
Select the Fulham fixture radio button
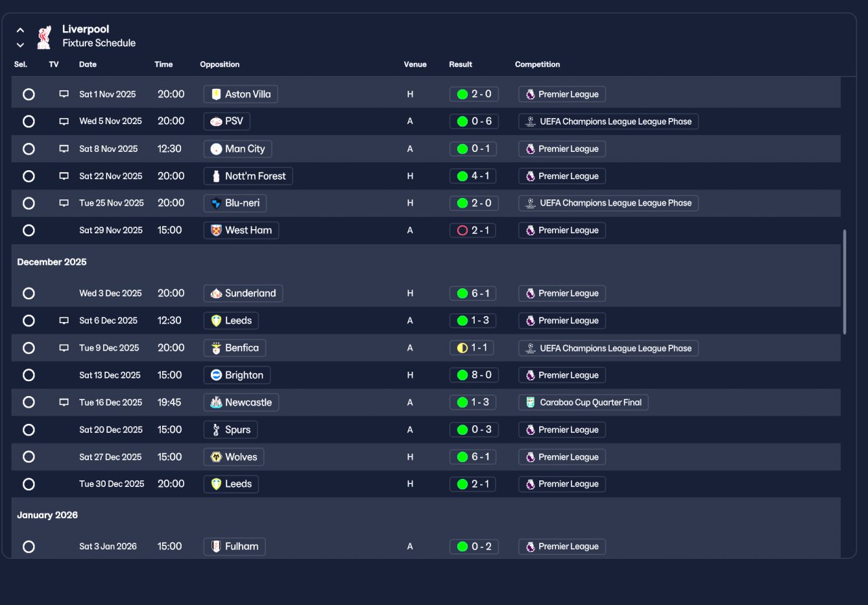(x=28, y=547)
